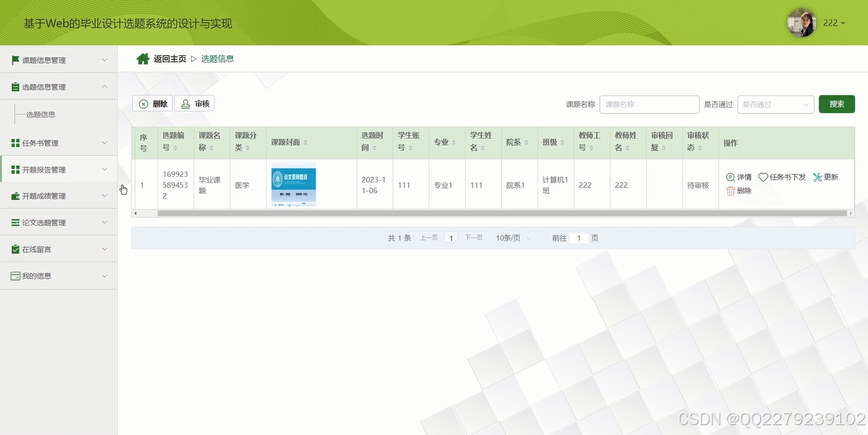
Task: Click the home icon beside 返回主页
Action: [143, 57]
